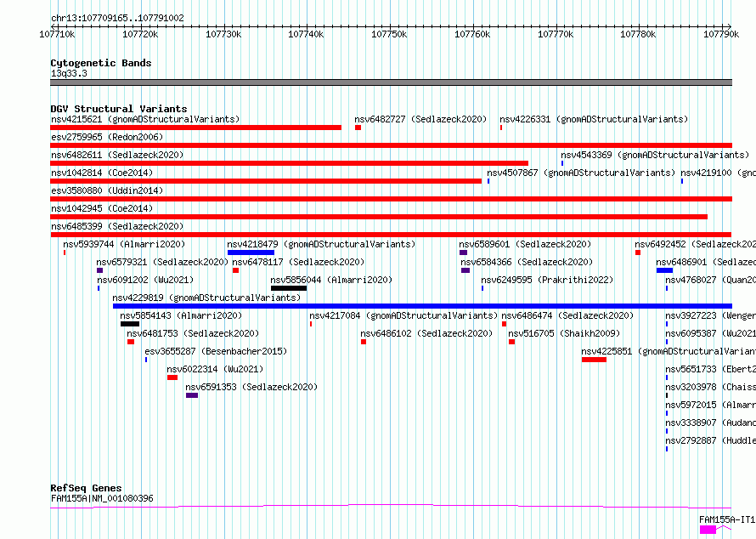Click the nsv4226331 variant label
Image resolution: width=756 pixels, height=539 pixels.
(x=594, y=119)
